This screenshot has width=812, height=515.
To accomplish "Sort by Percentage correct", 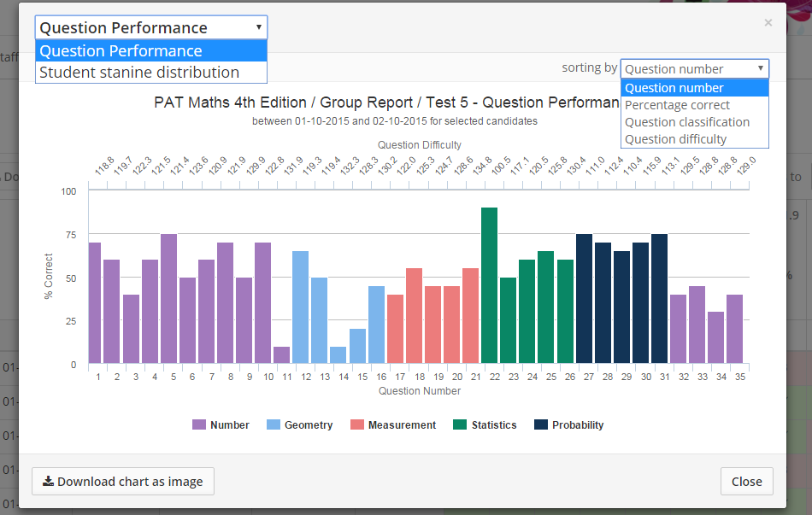I will pyautogui.click(x=694, y=105).
